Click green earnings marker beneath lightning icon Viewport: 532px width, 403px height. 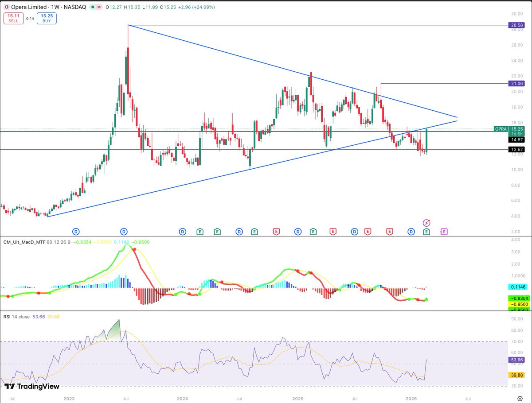pos(426,232)
